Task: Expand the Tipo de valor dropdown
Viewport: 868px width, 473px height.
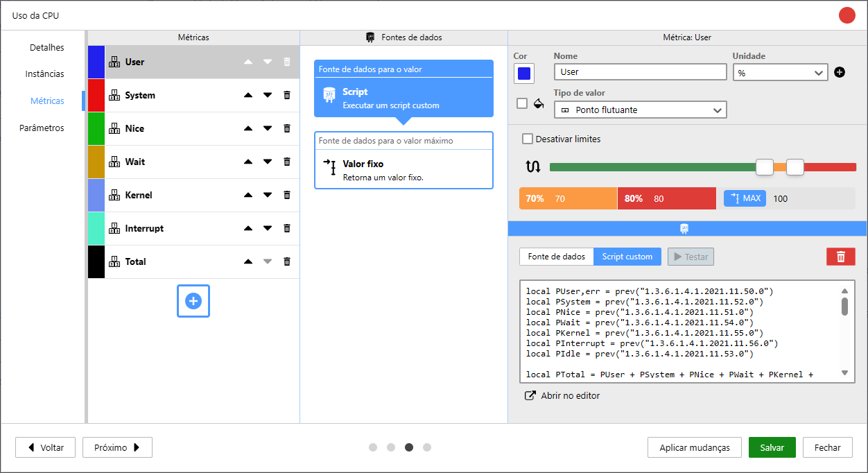Action: 640,110
